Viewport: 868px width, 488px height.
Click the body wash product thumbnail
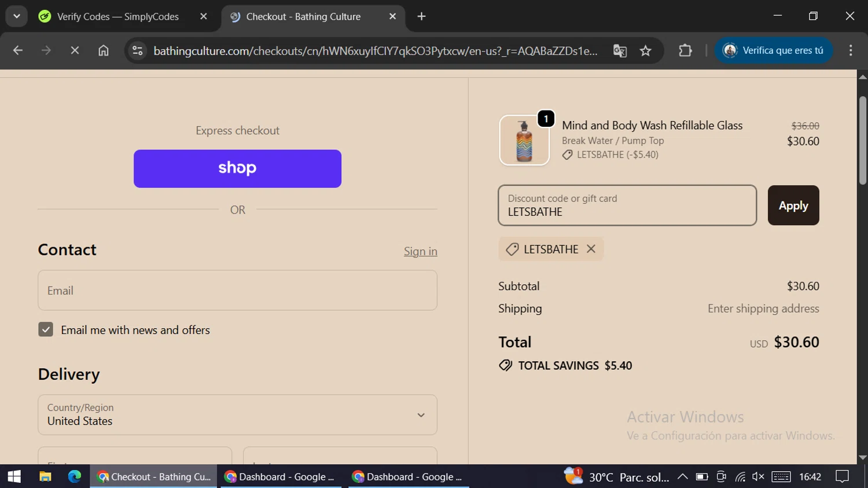(524, 140)
